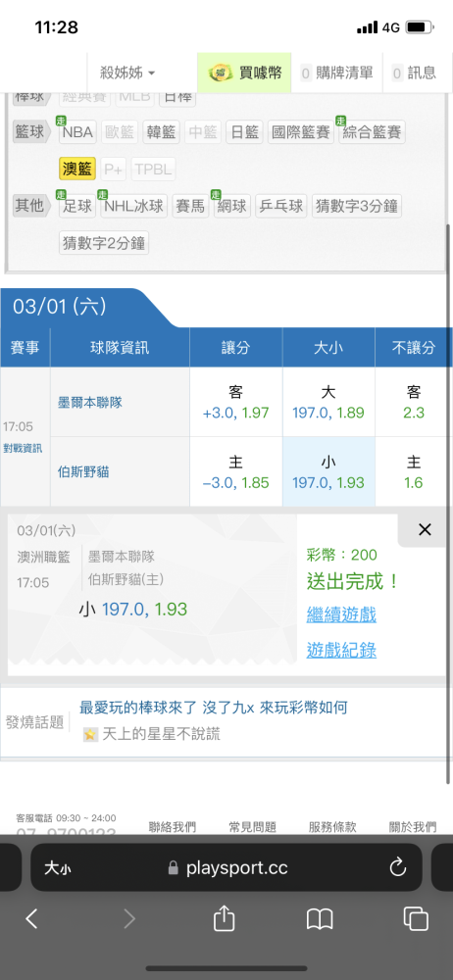Click the 日棒 baseball tab
This screenshot has width=453, height=980.
click(x=177, y=97)
